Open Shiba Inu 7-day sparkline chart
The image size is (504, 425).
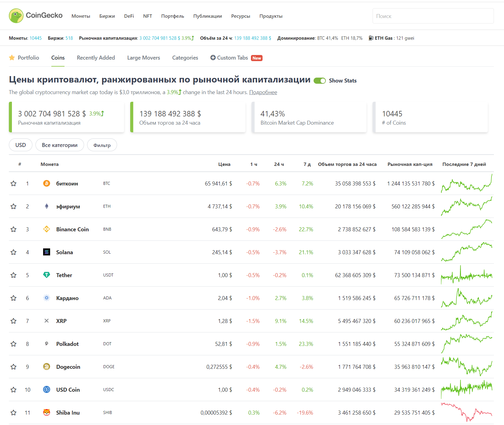coord(467,412)
